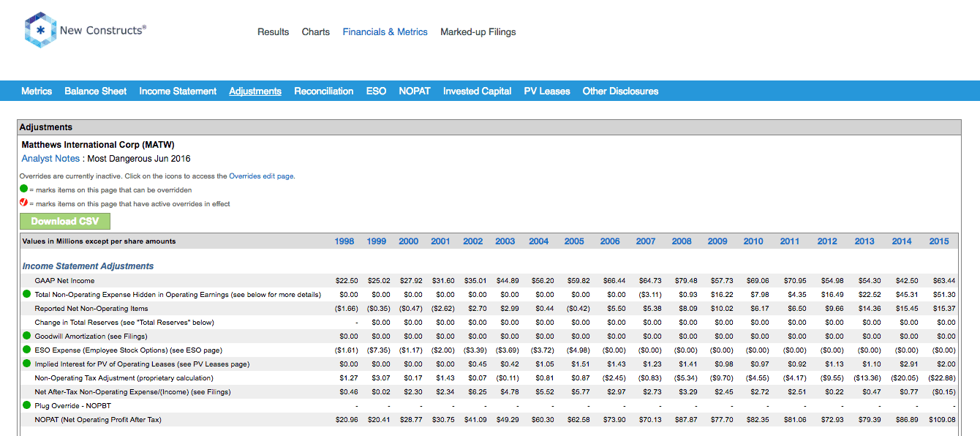Viewport: 980px width, 436px height.
Task: Click the 2002 year column header
Action: tap(473, 241)
